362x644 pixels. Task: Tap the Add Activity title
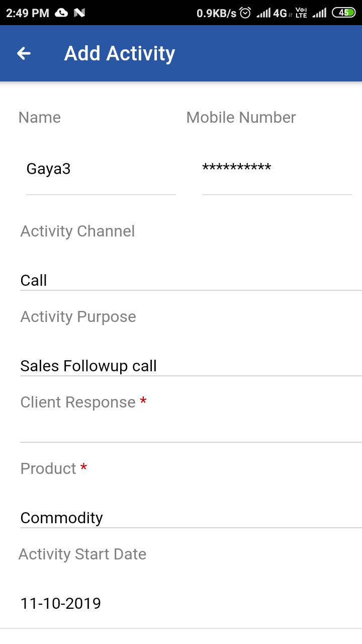tap(120, 53)
